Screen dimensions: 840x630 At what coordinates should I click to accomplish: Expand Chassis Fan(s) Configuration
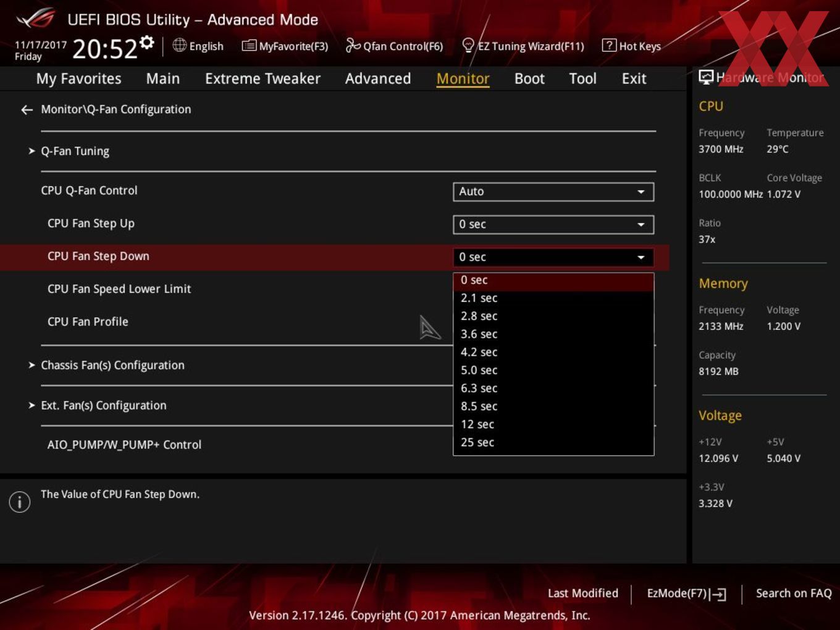pyautogui.click(x=112, y=366)
